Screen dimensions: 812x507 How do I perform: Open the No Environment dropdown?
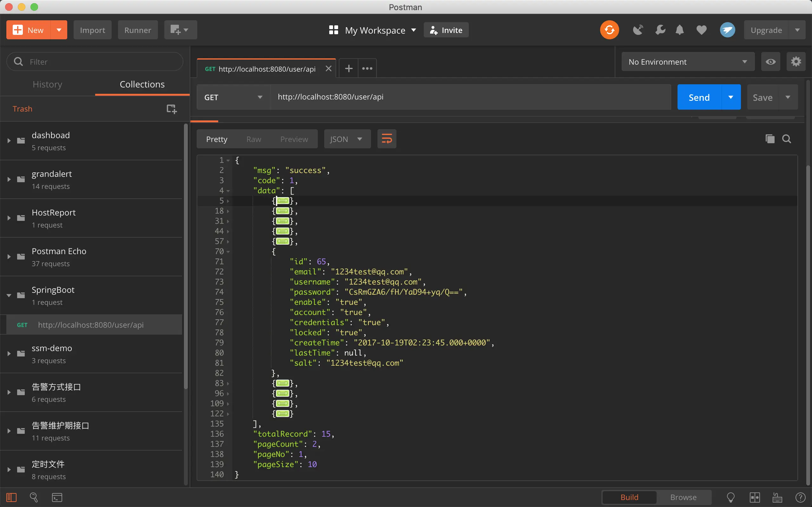688,62
